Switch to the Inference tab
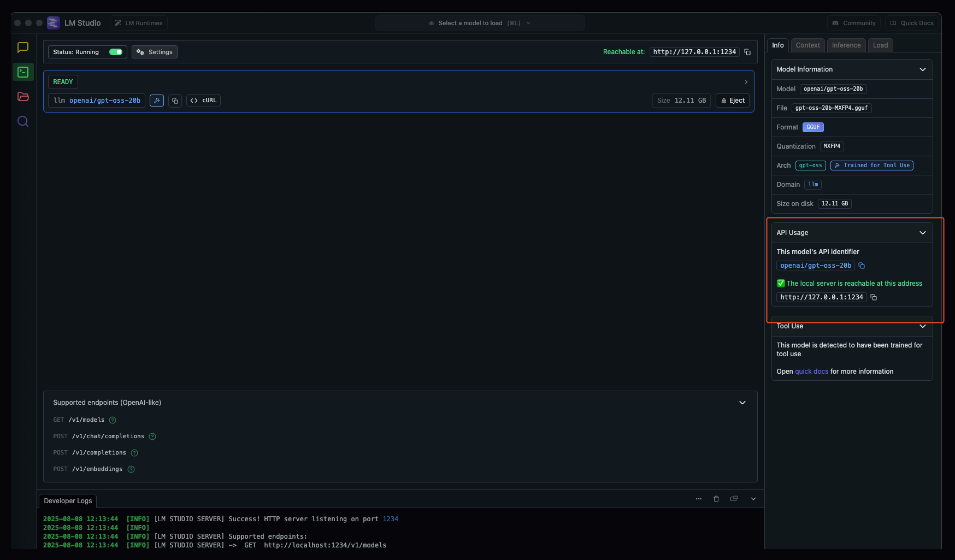 (x=846, y=45)
